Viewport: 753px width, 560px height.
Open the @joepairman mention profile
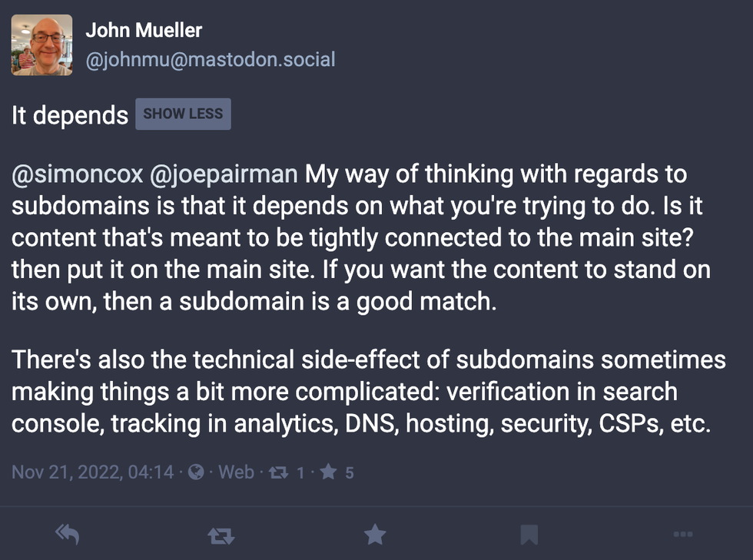pos(224,174)
